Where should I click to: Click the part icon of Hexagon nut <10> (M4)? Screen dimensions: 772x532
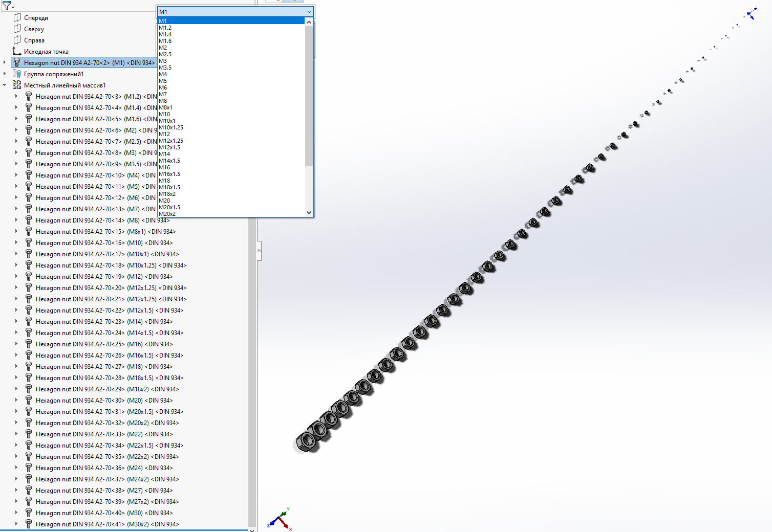(x=29, y=175)
